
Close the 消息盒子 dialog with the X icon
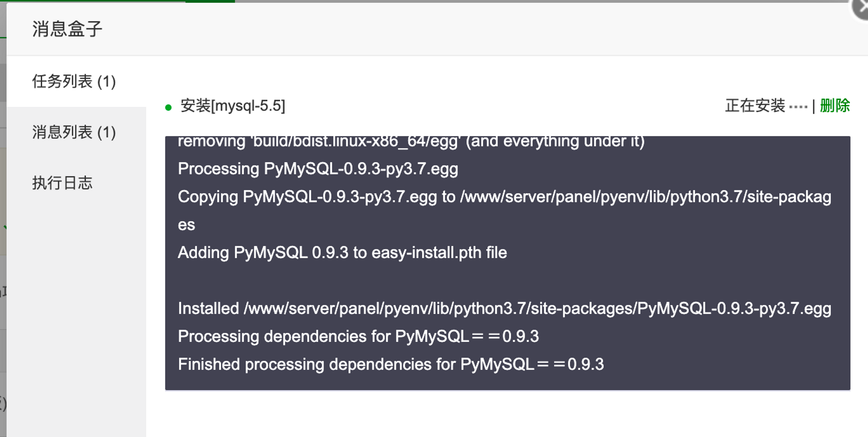click(x=859, y=8)
